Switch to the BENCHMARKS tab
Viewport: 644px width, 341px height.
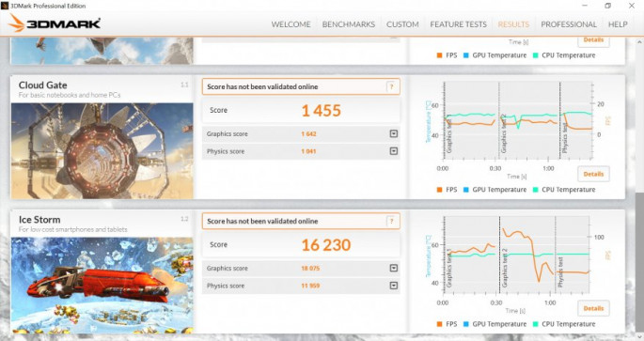348,24
